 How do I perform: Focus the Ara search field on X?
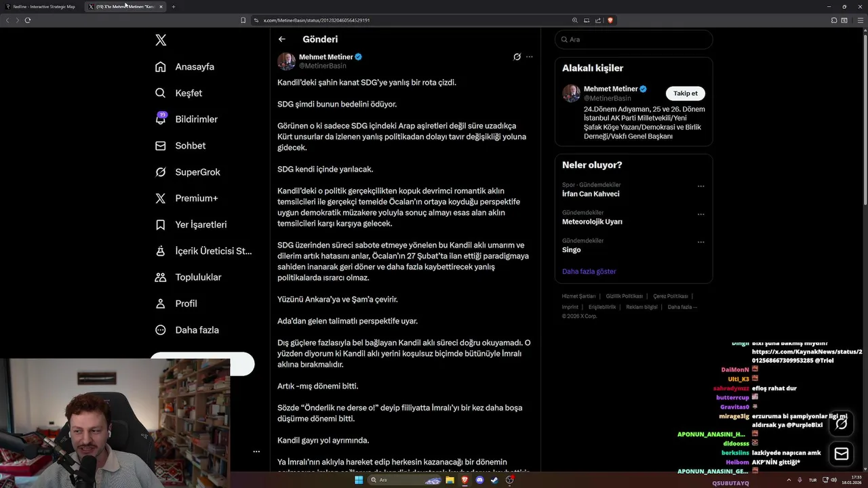[x=633, y=39]
